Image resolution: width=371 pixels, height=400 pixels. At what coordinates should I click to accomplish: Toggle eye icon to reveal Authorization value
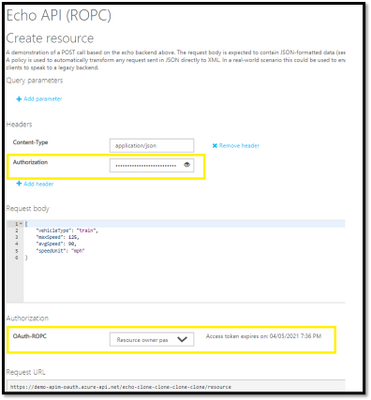(187, 165)
